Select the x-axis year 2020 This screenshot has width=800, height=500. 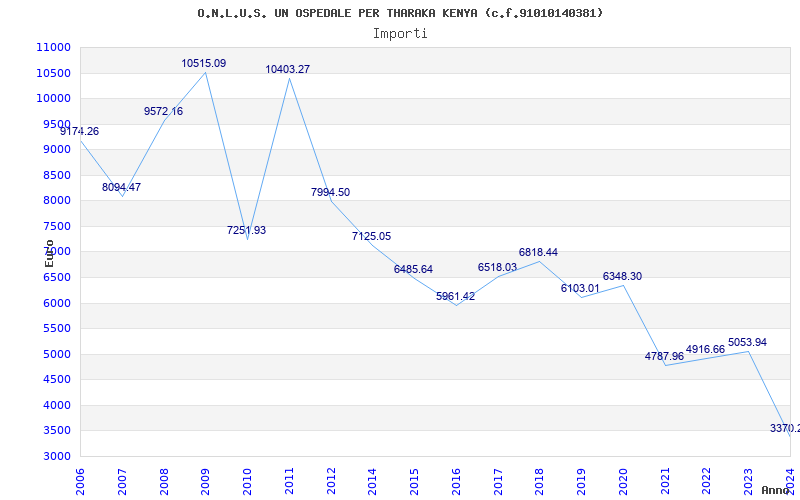click(623, 481)
